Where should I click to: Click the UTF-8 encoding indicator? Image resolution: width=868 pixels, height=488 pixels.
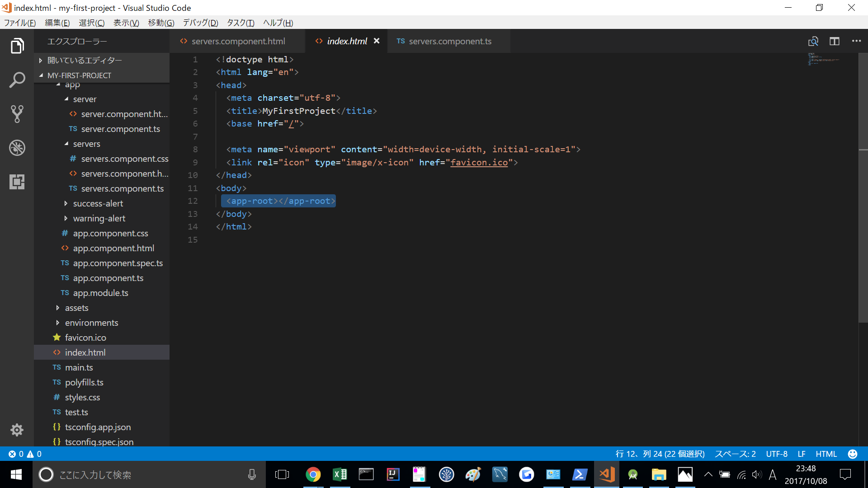(x=776, y=454)
